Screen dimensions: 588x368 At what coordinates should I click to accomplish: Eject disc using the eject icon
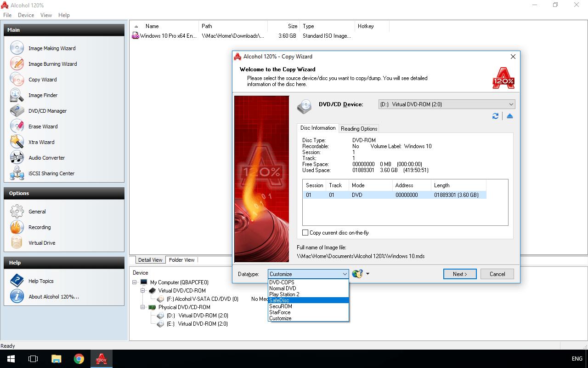coord(509,116)
